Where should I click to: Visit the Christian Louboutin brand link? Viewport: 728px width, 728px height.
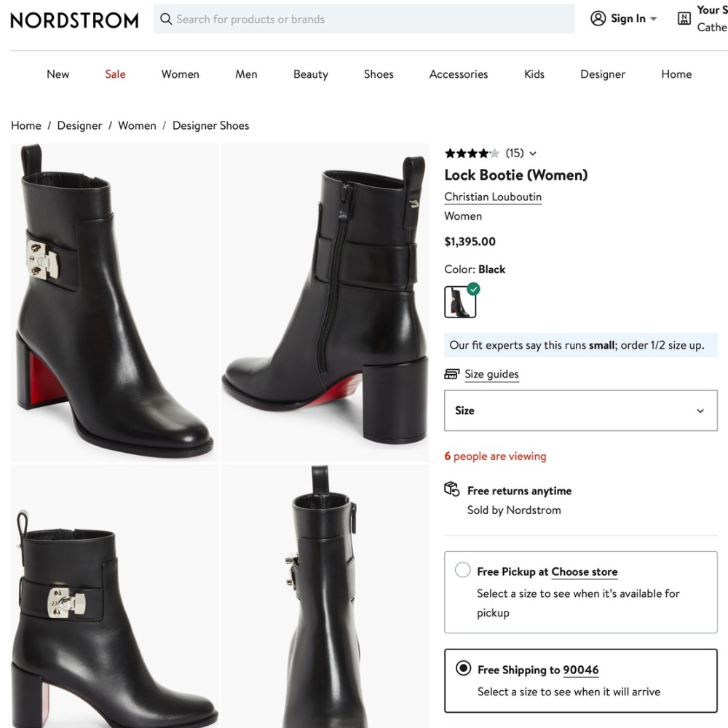pos(493,197)
